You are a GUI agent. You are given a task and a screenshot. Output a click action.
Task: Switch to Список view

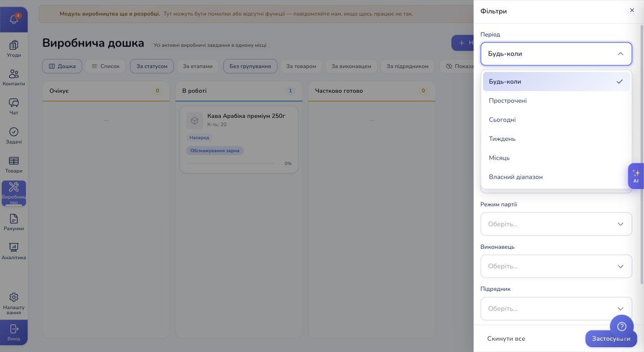[x=105, y=66]
